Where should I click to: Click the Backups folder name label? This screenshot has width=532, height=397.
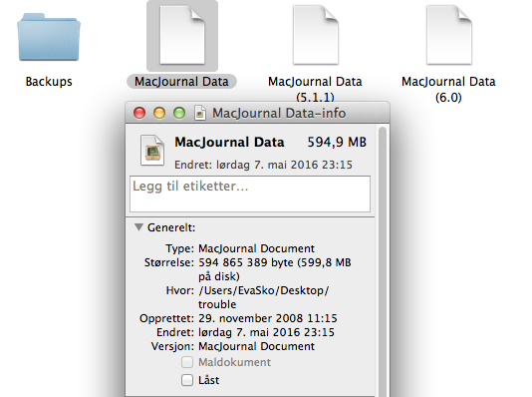(49, 82)
